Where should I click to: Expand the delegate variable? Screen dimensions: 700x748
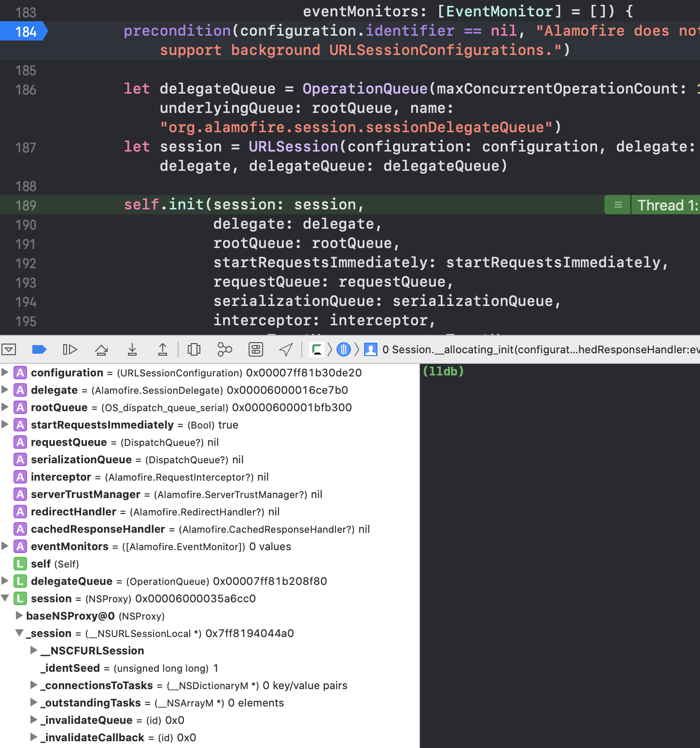5,389
